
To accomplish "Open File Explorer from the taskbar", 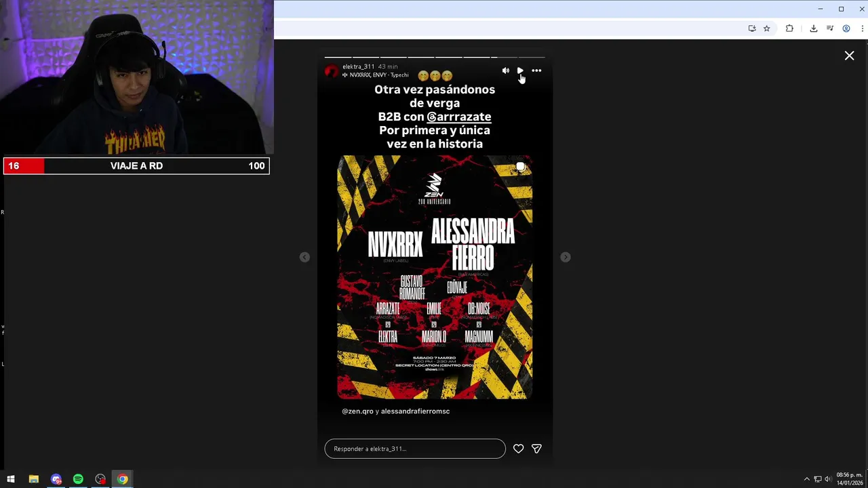I will (33, 479).
